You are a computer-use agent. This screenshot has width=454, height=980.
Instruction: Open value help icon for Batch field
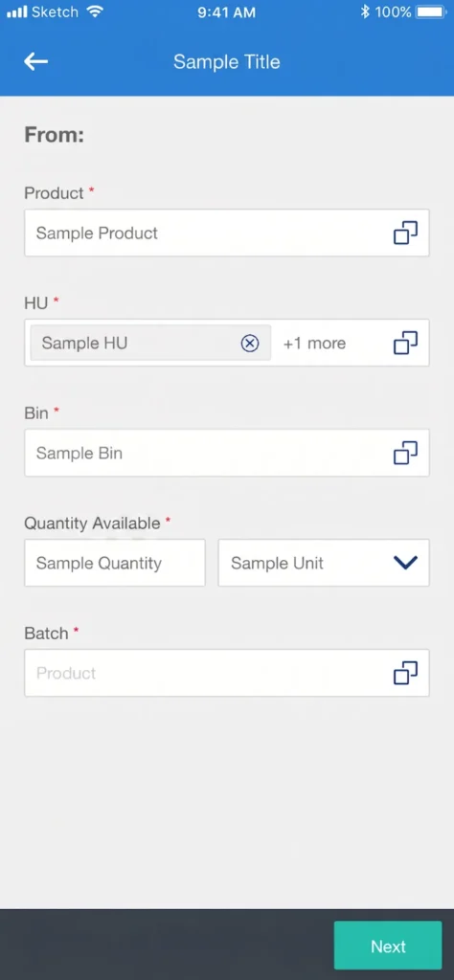[x=405, y=673]
